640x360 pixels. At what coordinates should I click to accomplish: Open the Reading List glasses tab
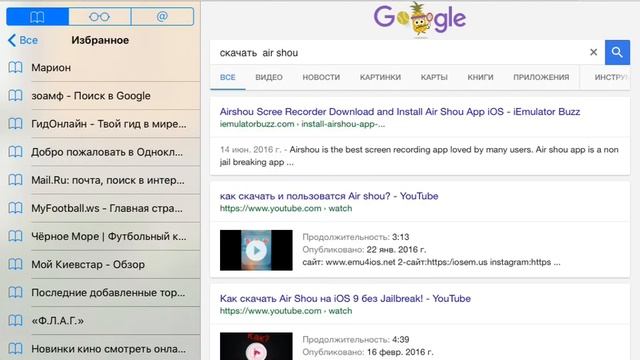[x=100, y=17]
